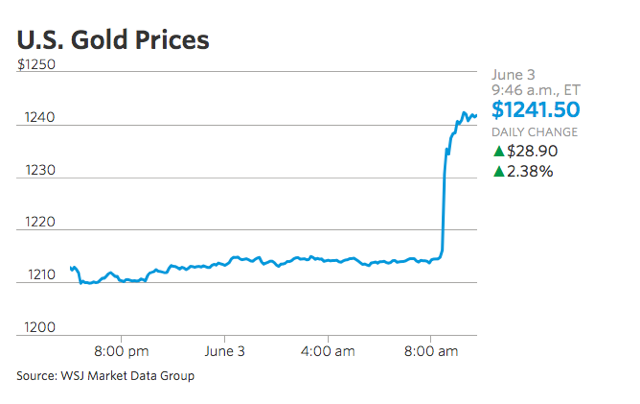Select the current price $1241.50
Viewport: 640px width, 404px height.
(x=537, y=109)
